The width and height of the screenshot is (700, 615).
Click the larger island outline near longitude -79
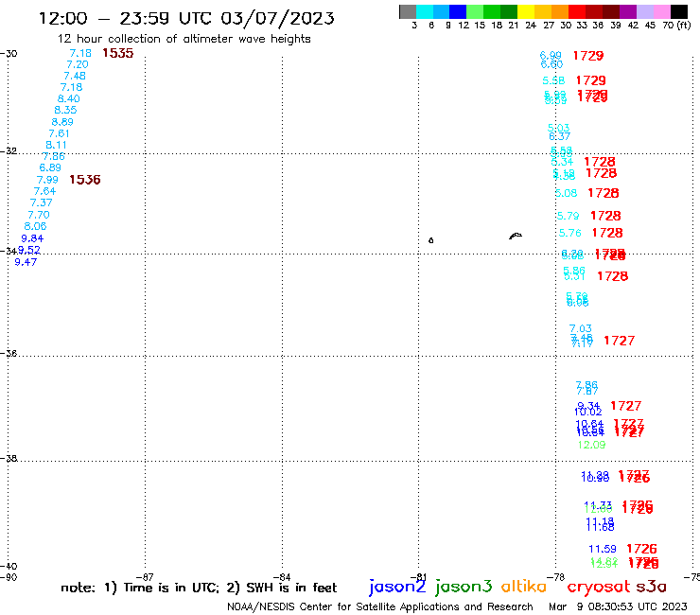tap(516, 236)
